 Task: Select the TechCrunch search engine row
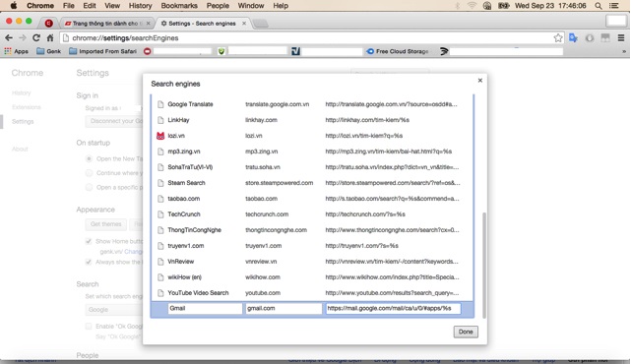tap(312, 214)
